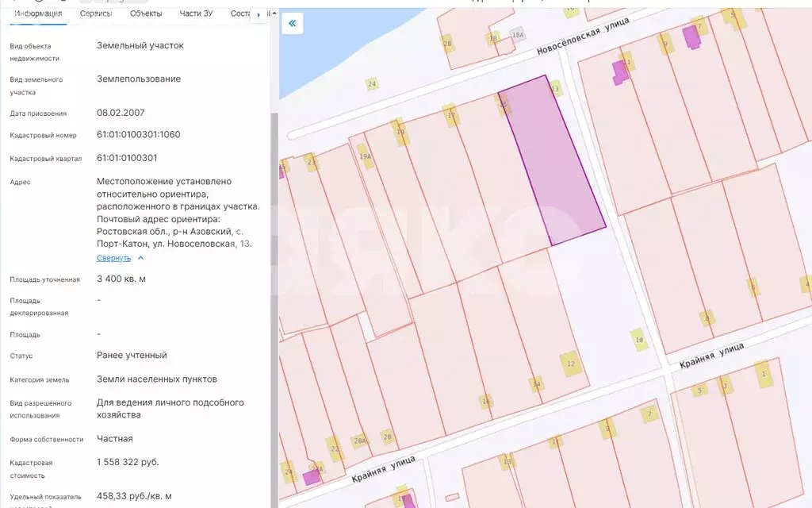This screenshot has width=812, height=508.
Task: Open the Части ЗУ tab
Action: pos(196,13)
